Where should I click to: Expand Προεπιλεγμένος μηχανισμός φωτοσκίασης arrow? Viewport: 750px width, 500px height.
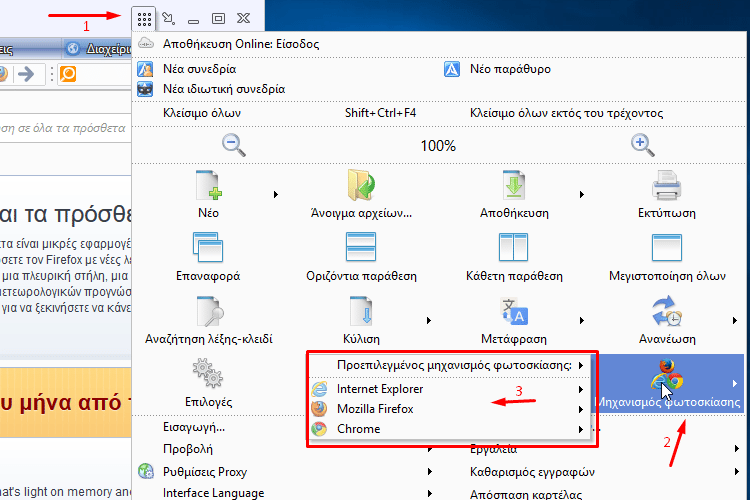click(581, 366)
